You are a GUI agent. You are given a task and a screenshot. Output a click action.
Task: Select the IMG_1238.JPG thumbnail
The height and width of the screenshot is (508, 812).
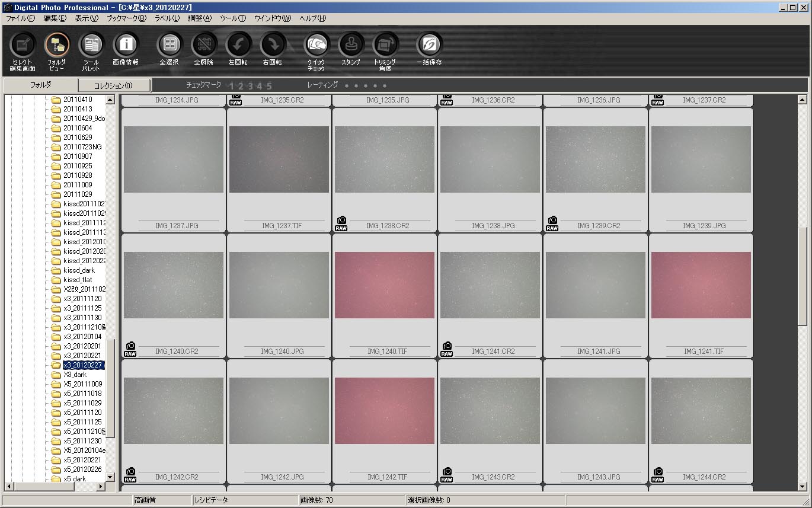[490, 159]
